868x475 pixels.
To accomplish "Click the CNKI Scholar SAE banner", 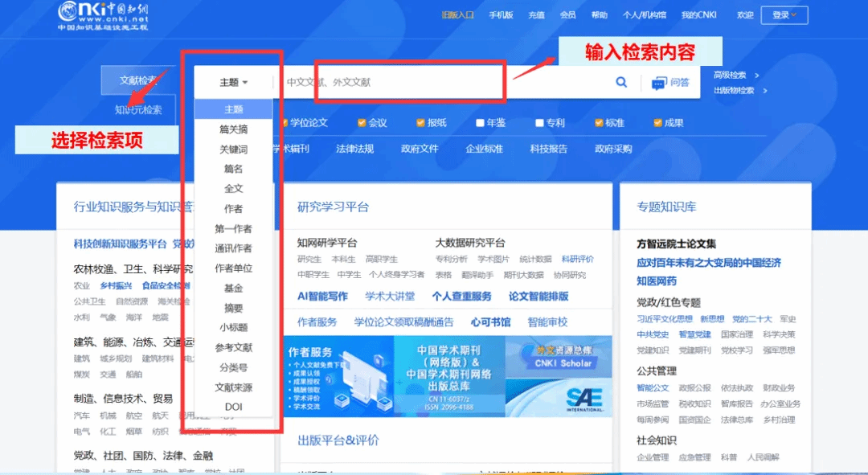I will [x=559, y=376].
